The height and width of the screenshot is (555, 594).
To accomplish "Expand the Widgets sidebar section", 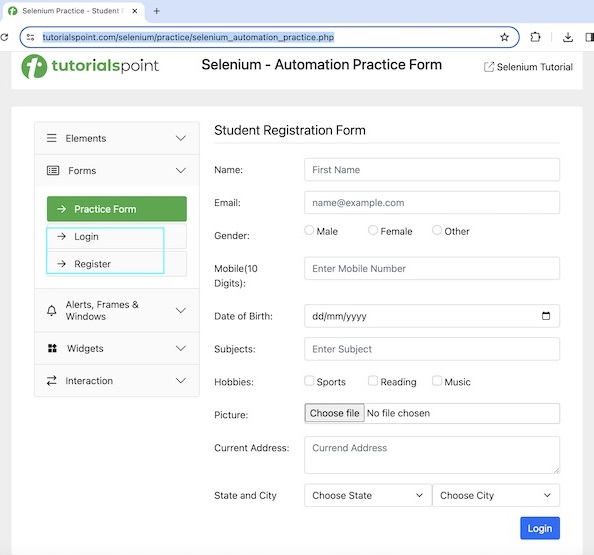I will point(117,349).
